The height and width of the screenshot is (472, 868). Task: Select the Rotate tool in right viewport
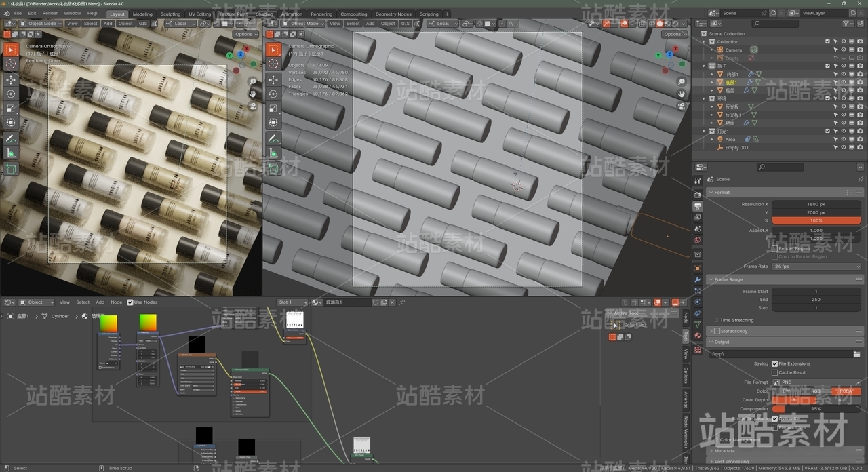[x=273, y=94]
